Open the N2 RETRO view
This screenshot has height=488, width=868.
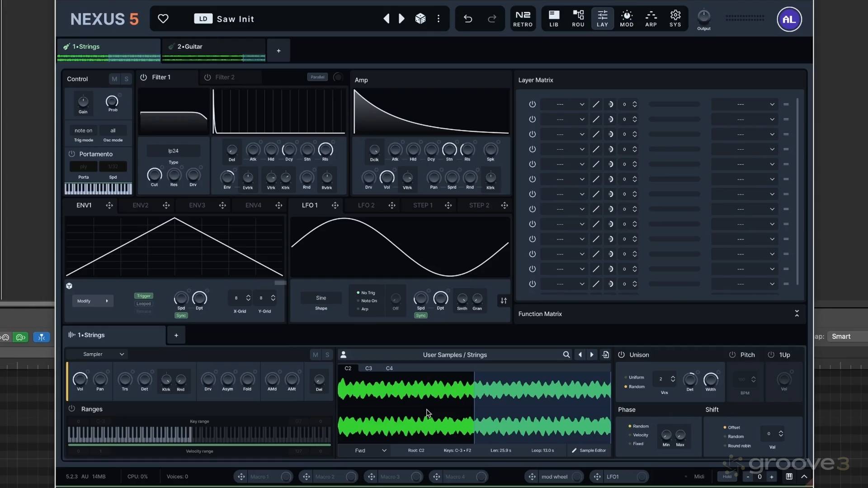(x=523, y=19)
